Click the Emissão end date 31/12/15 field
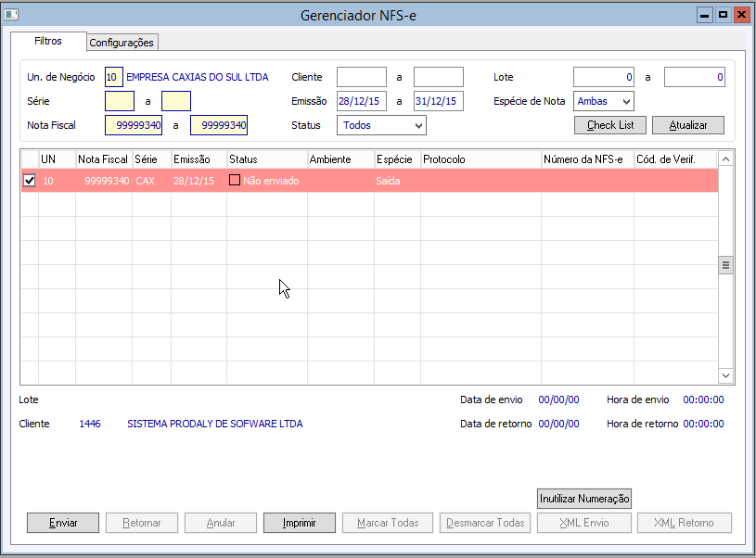This screenshot has width=756, height=558. (439, 101)
